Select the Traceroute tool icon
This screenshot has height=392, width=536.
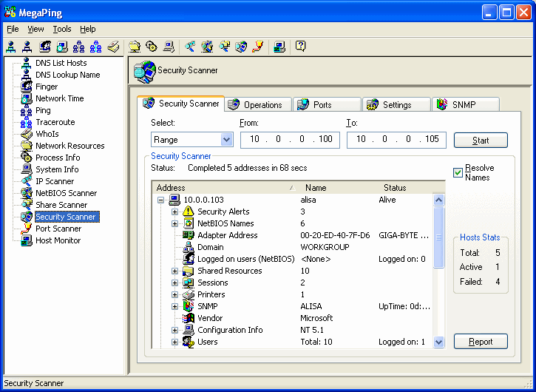(x=27, y=122)
